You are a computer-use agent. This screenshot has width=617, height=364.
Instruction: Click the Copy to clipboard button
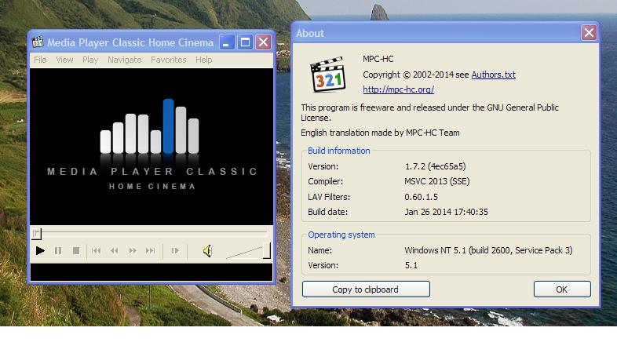(366, 289)
